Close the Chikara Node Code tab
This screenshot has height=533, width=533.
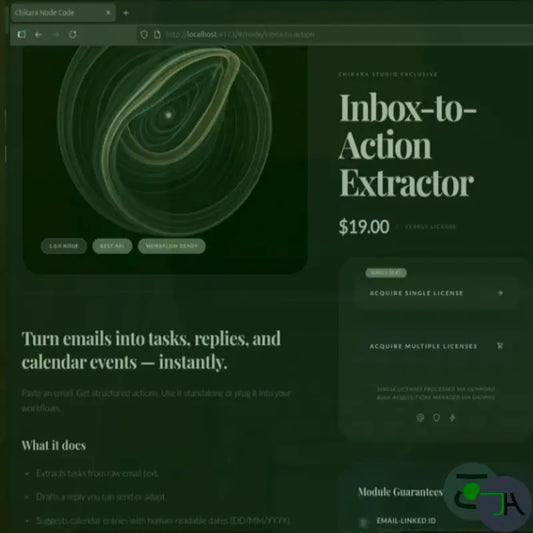point(108,13)
